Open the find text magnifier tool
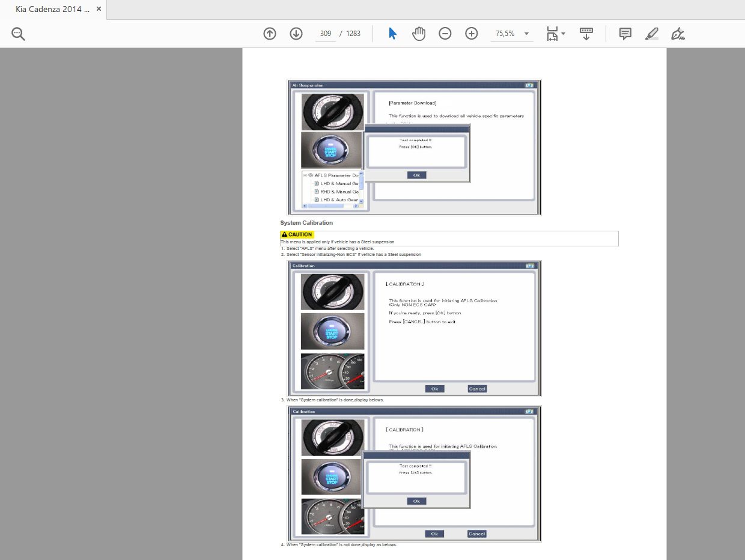 point(18,34)
